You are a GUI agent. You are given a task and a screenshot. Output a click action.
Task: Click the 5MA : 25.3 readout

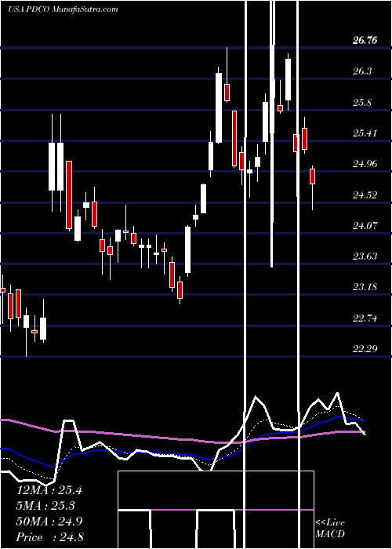point(46,506)
